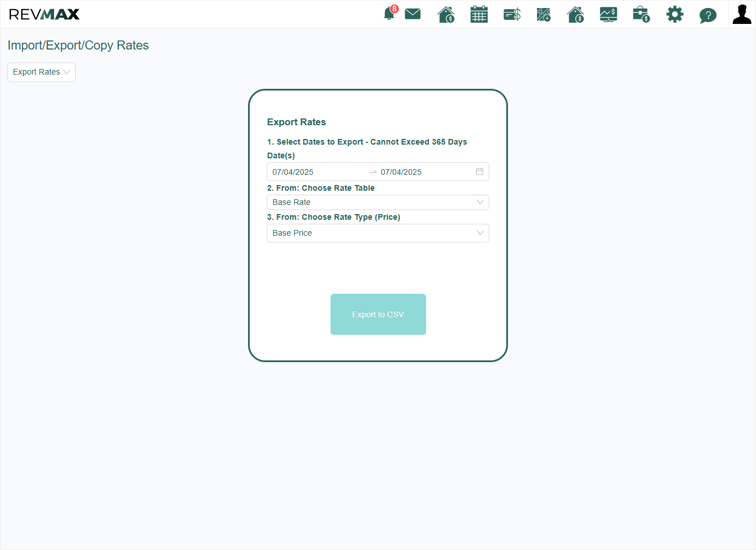Click the end date field after the arrow
Image resolution: width=756 pixels, height=550 pixels.
click(x=425, y=172)
